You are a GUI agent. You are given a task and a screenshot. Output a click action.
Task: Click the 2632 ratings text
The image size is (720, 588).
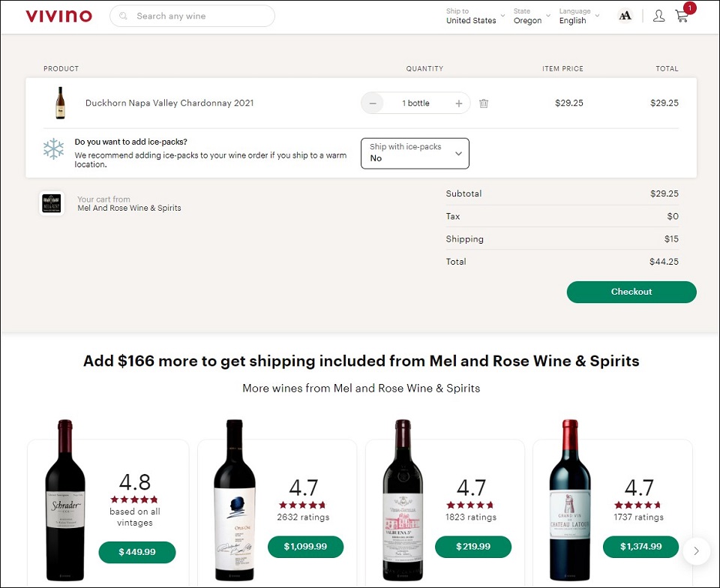(x=303, y=517)
